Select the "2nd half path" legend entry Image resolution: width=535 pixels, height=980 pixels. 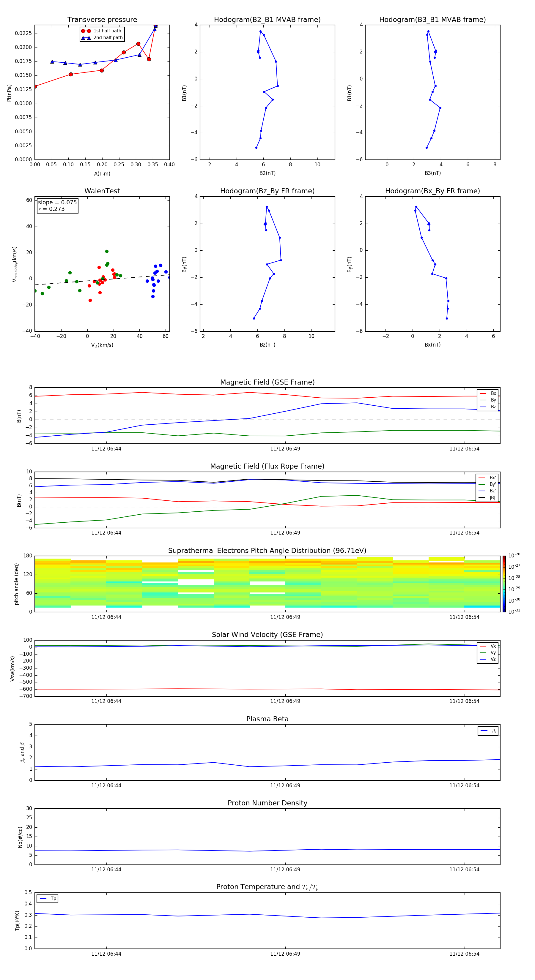pyautogui.click(x=103, y=38)
